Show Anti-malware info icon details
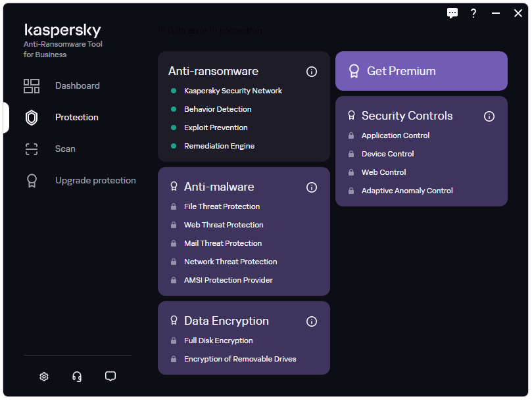The image size is (532, 401). pyautogui.click(x=312, y=187)
